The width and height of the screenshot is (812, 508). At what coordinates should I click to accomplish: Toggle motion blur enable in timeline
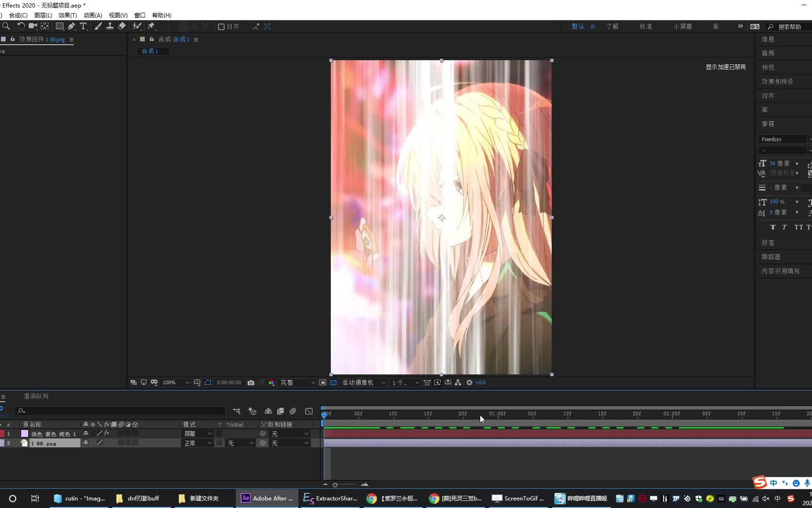(x=293, y=411)
